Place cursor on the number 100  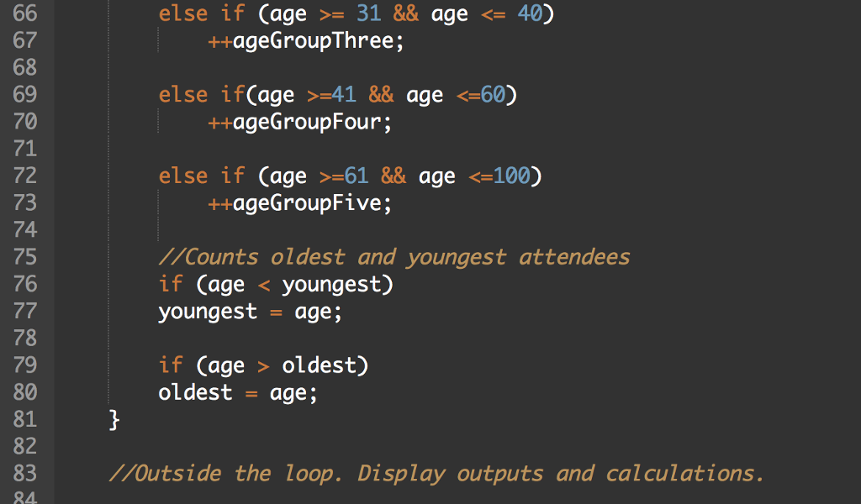513,176
